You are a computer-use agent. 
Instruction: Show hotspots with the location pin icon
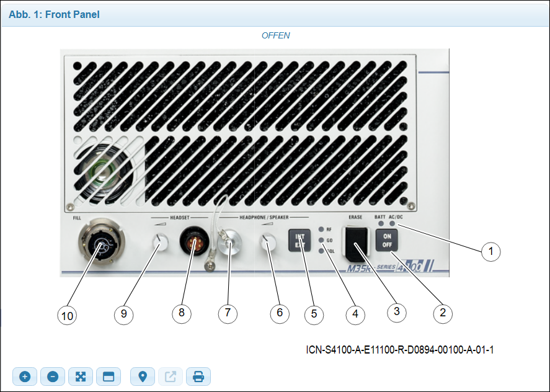(143, 376)
